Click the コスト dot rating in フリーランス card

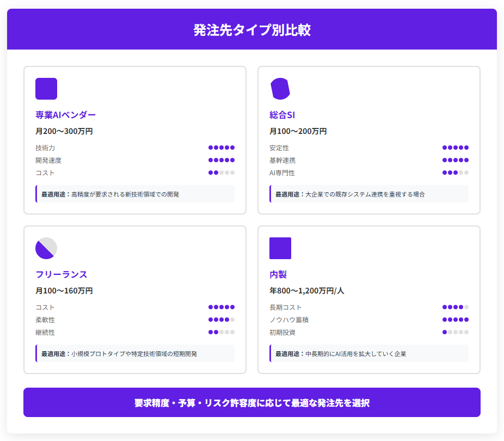(x=221, y=307)
